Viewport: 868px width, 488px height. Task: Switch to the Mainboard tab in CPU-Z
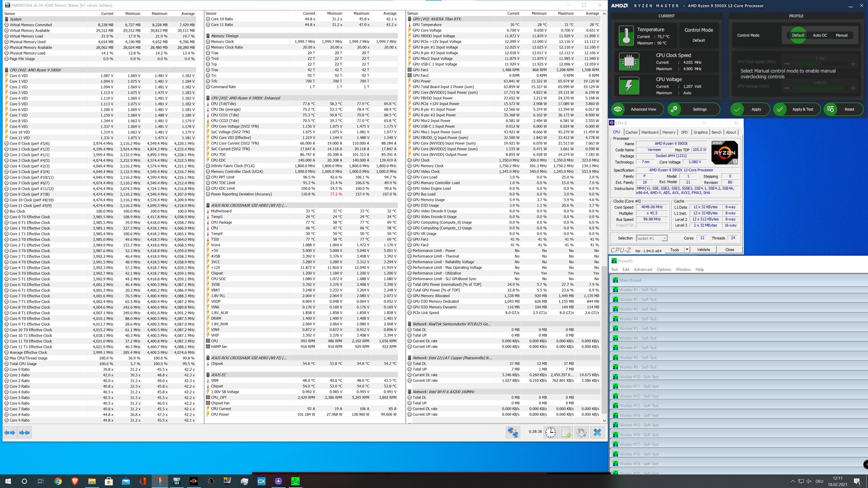point(650,132)
